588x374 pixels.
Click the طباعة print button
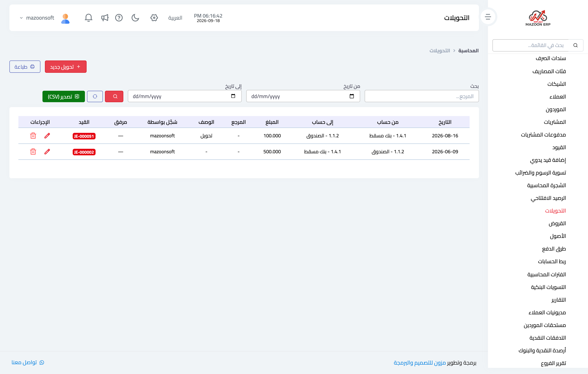click(x=25, y=67)
